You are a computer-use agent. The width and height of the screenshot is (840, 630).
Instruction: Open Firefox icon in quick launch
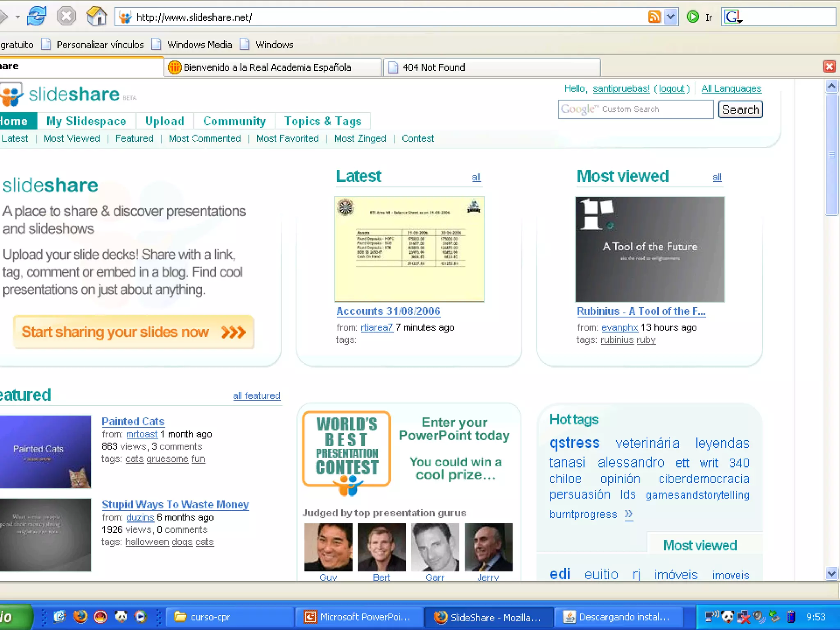(x=80, y=616)
